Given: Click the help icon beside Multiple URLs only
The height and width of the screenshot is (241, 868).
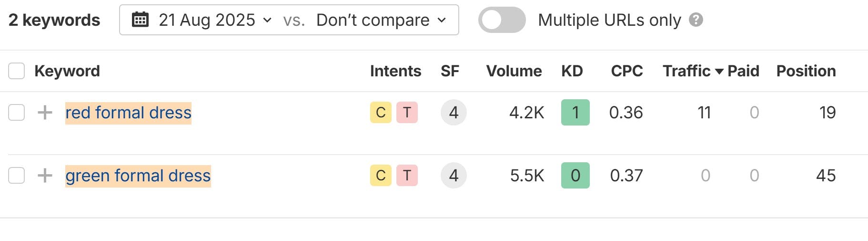Looking at the screenshot, I should 696,20.
